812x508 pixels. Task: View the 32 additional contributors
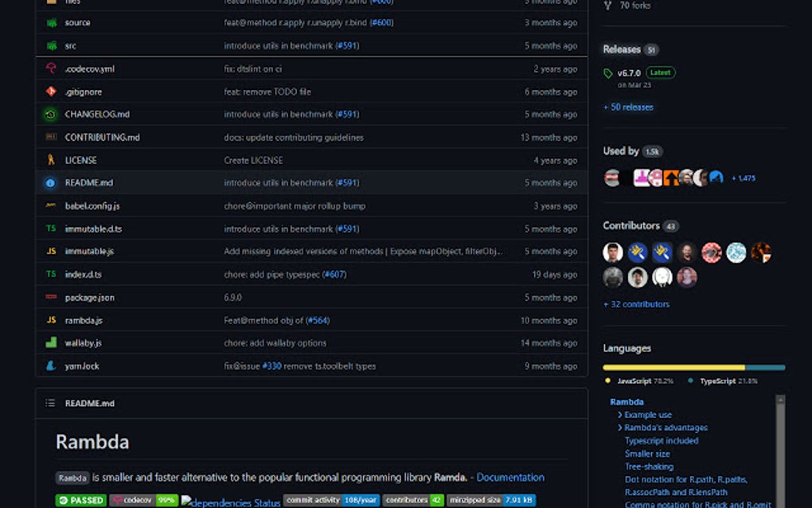(x=638, y=304)
